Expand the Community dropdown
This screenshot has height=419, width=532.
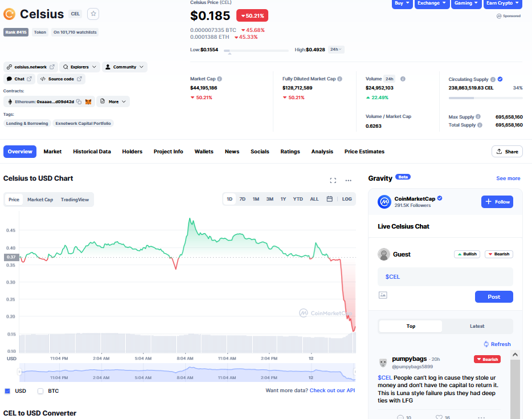(x=125, y=67)
